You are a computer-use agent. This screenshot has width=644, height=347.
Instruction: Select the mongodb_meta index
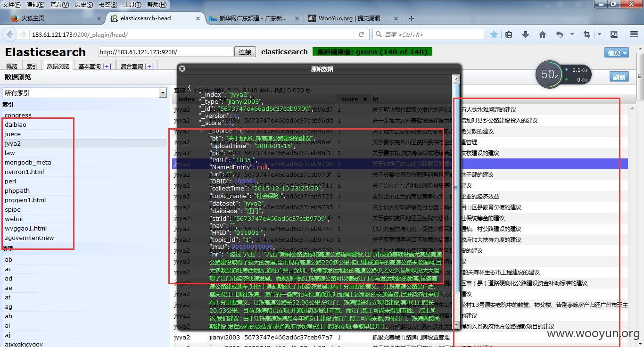point(85,162)
